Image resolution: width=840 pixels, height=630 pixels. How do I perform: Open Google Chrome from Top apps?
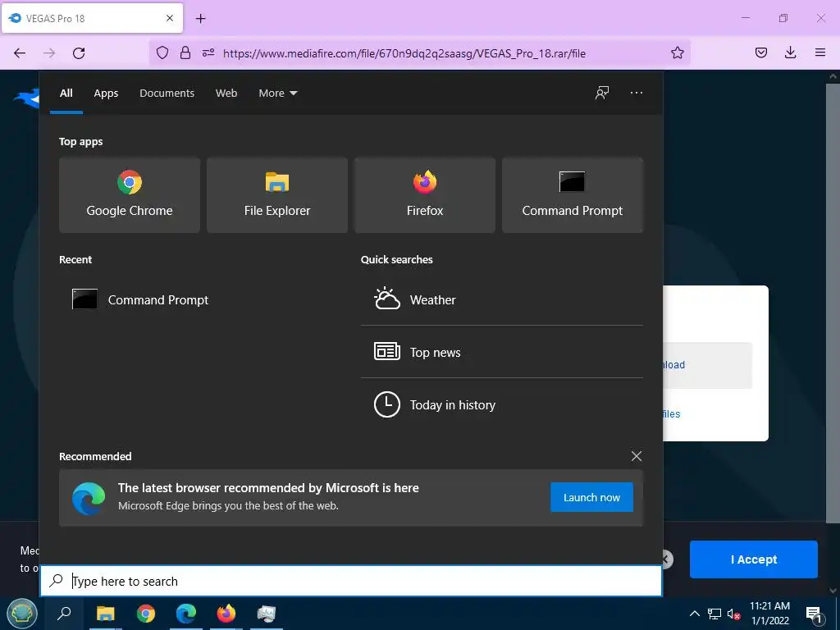pos(129,195)
